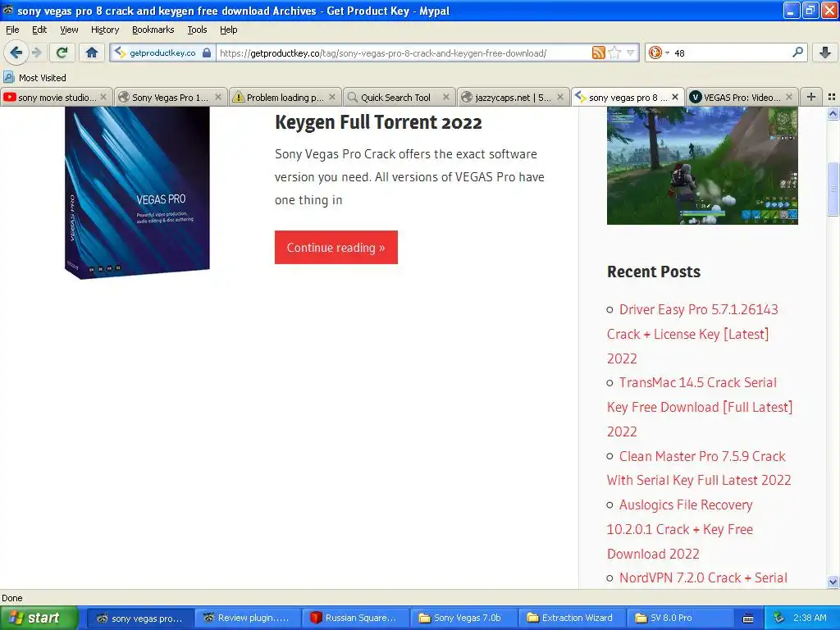This screenshot has width=840, height=630.
Task: Open the Edit menu
Action: tap(39, 30)
